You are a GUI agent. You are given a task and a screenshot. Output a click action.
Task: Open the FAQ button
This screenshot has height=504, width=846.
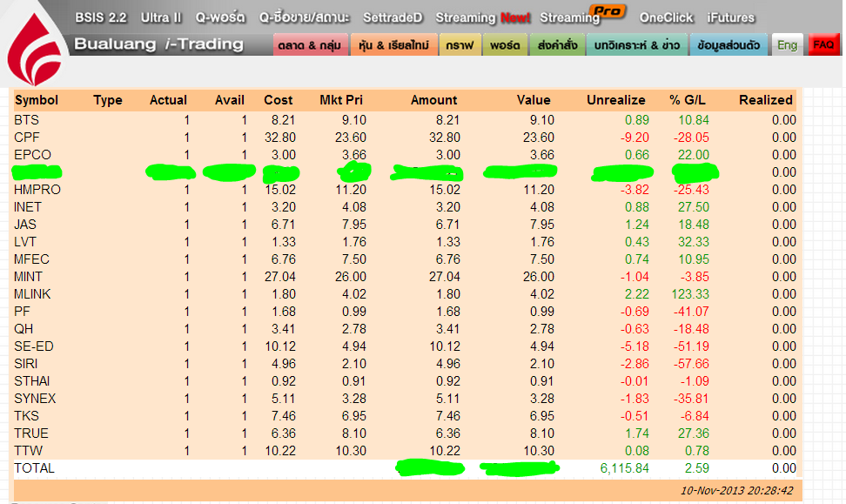pos(823,44)
